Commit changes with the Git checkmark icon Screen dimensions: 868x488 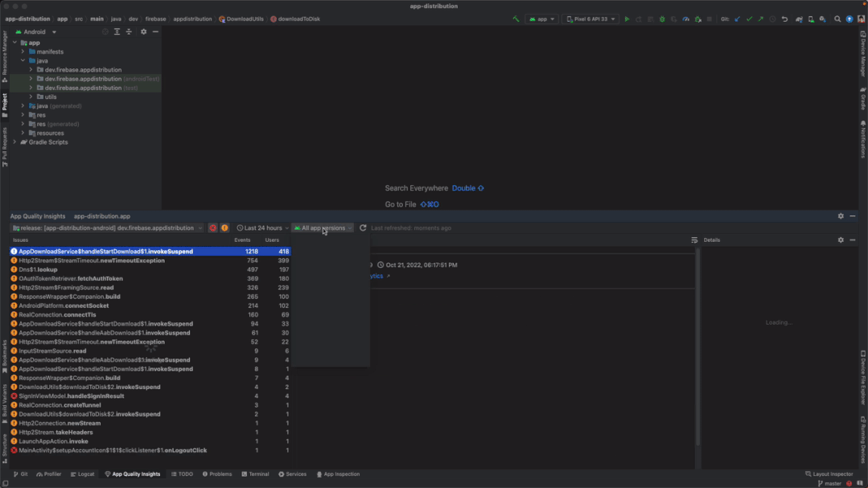click(749, 18)
